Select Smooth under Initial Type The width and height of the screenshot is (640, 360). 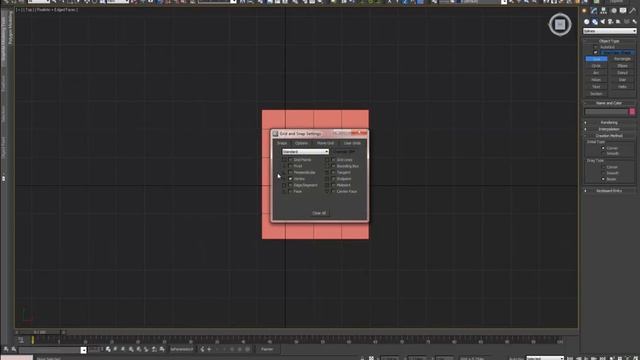coord(603,153)
